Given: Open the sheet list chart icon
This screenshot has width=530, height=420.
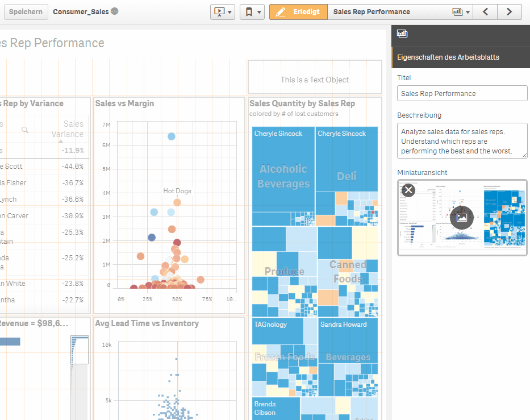Looking at the screenshot, I should pos(457,12).
